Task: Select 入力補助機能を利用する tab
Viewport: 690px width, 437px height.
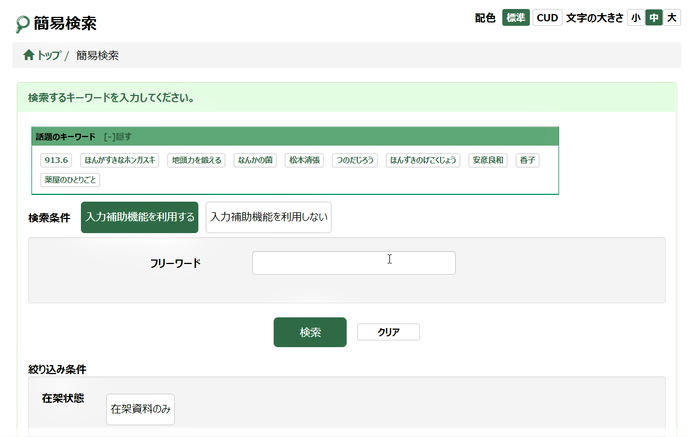Action: pos(139,217)
